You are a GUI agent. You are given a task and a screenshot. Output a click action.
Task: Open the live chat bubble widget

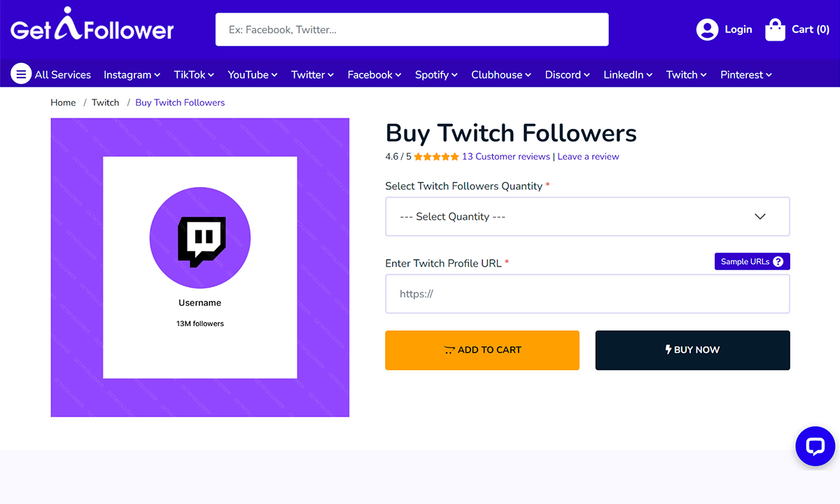pos(815,446)
